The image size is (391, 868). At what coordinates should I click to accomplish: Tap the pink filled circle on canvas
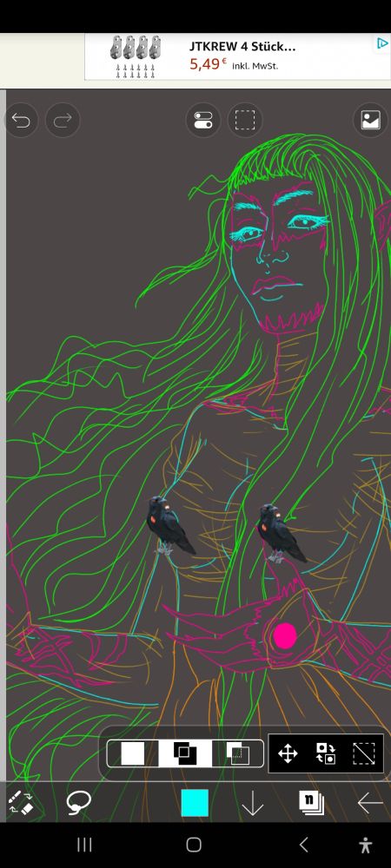click(285, 636)
